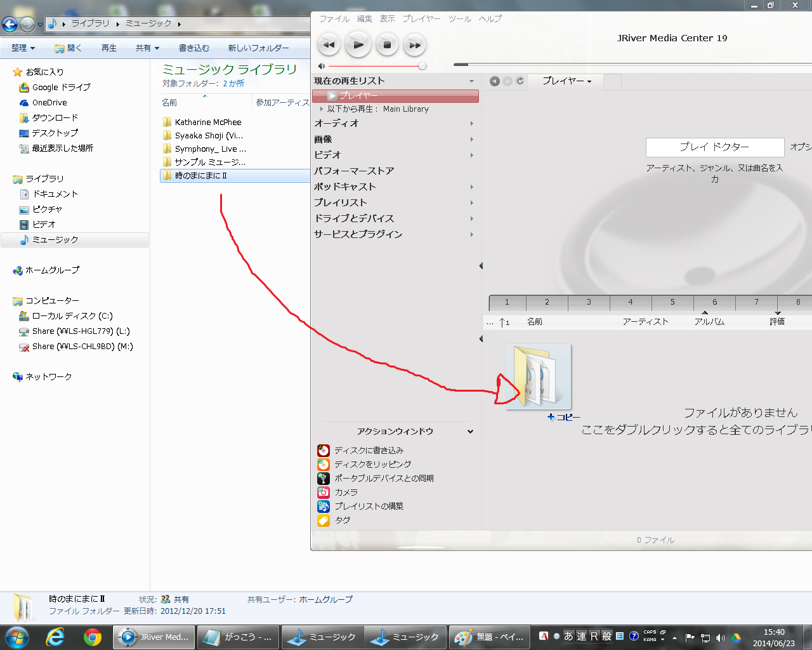Open the ファイル menu in JRiver
The height and width of the screenshot is (650, 812).
point(334,19)
